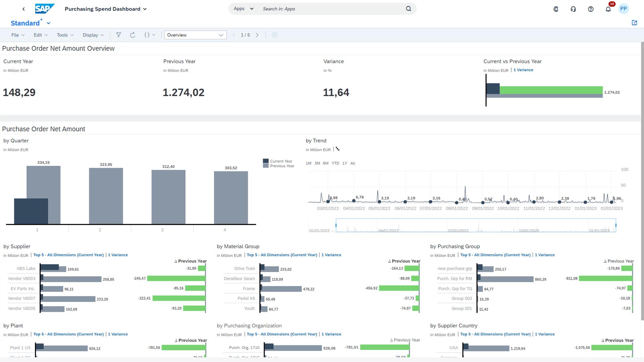Image resolution: width=644 pixels, height=362 pixels.
Task: Click the filter funnel icon
Action: [118, 35]
